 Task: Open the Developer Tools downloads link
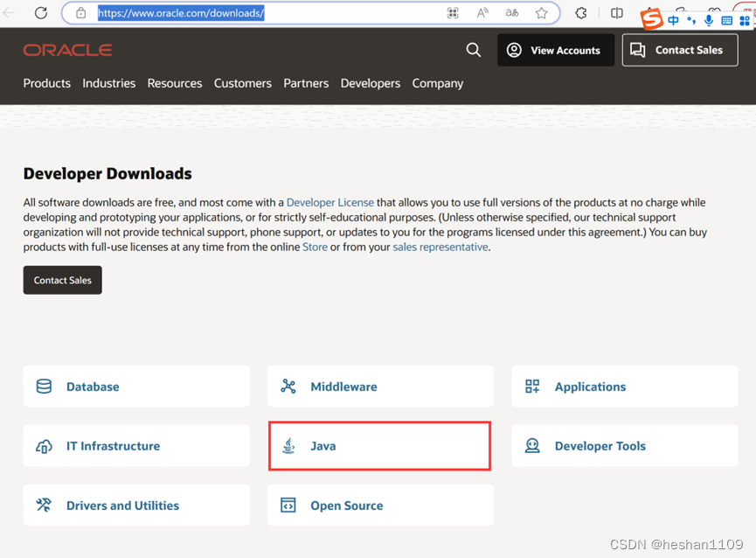tap(600, 446)
